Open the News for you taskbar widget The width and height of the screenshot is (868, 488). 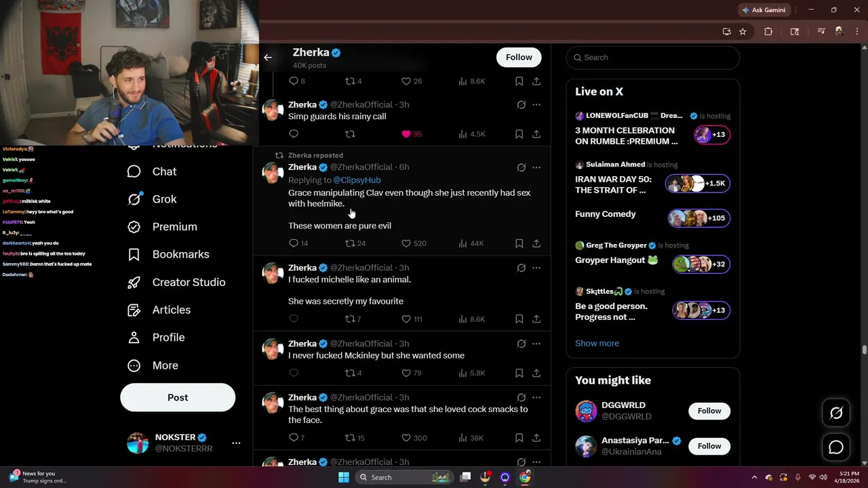[37, 477]
